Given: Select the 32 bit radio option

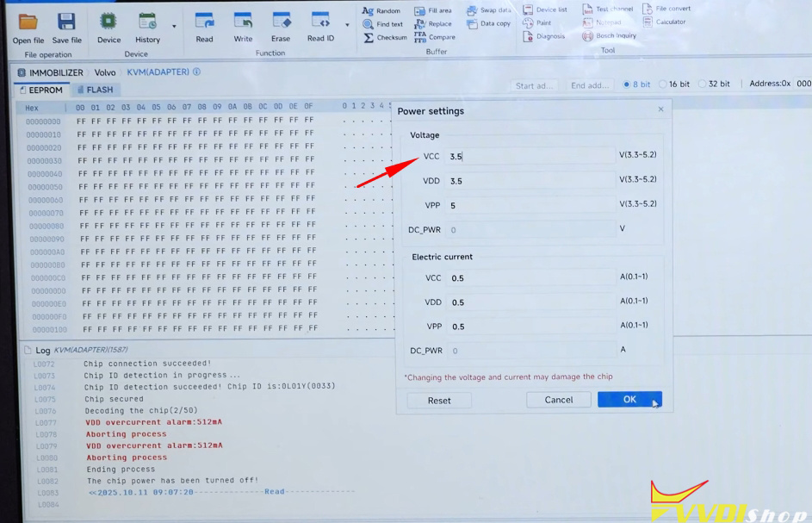Looking at the screenshot, I should pyautogui.click(x=703, y=84).
